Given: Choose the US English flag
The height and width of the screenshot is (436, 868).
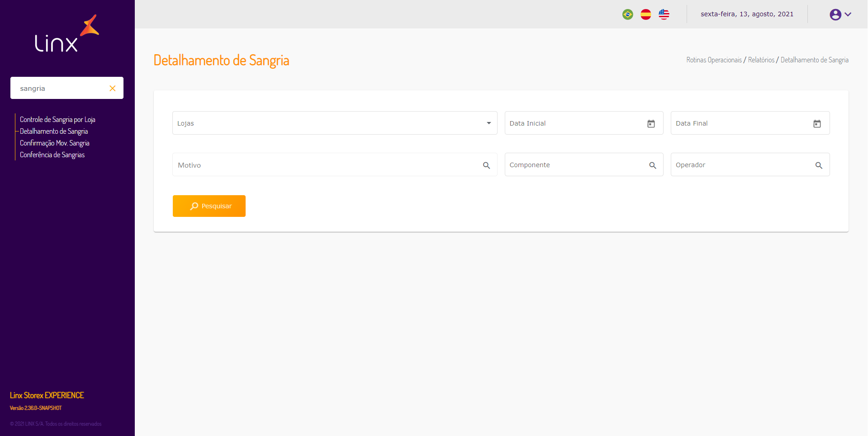Looking at the screenshot, I should pos(664,14).
